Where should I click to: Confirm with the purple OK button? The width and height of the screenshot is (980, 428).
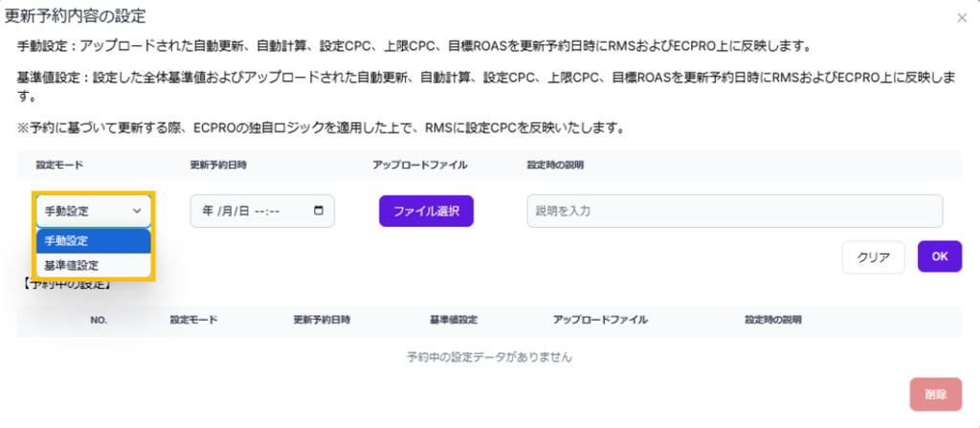click(x=939, y=256)
